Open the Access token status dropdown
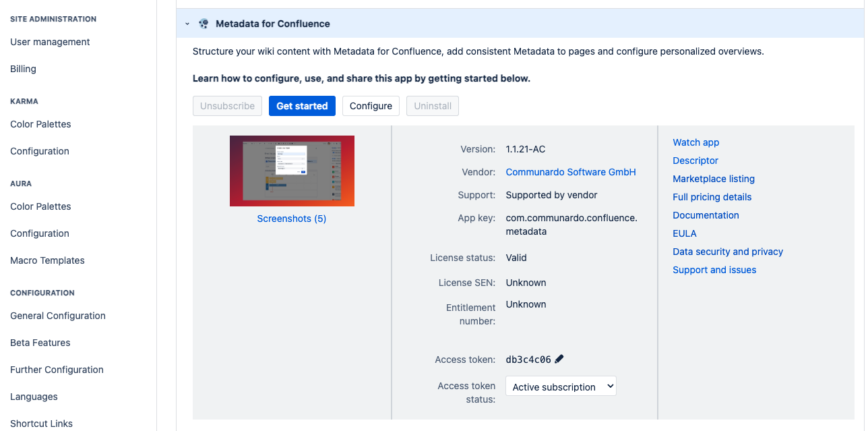 (x=561, y=386)
